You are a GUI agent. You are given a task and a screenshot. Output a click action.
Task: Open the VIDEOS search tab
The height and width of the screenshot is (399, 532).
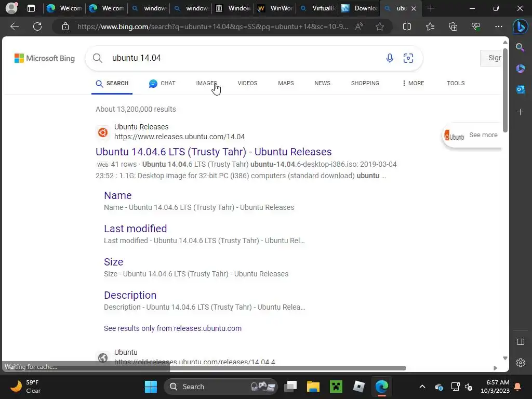pyautogui.click(x=247, y=83)
